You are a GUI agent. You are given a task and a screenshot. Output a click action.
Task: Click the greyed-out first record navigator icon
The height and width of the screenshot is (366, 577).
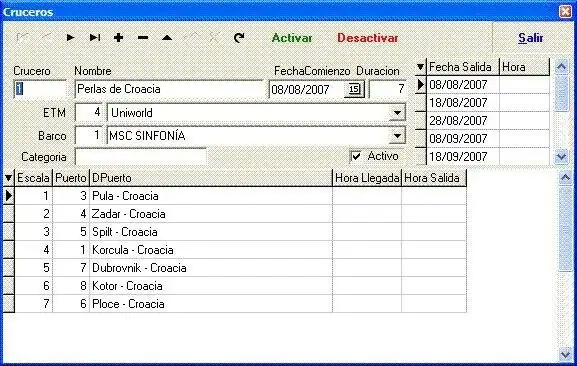pos(22,38)
